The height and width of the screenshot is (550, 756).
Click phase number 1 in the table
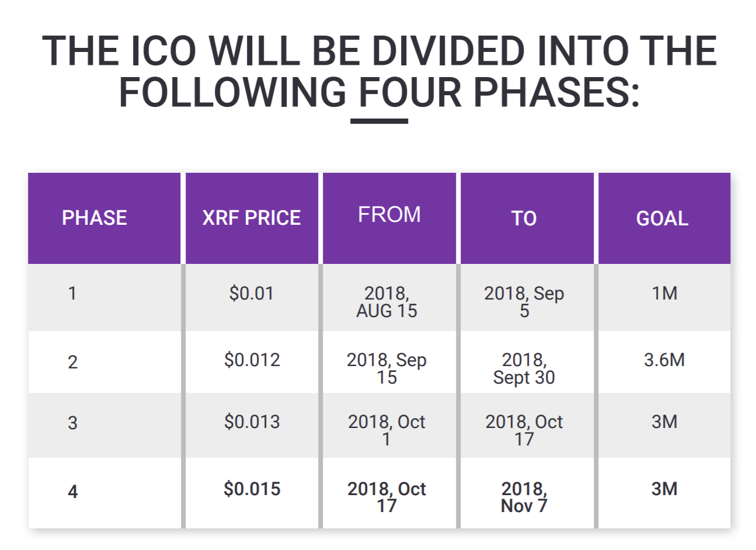72,293
